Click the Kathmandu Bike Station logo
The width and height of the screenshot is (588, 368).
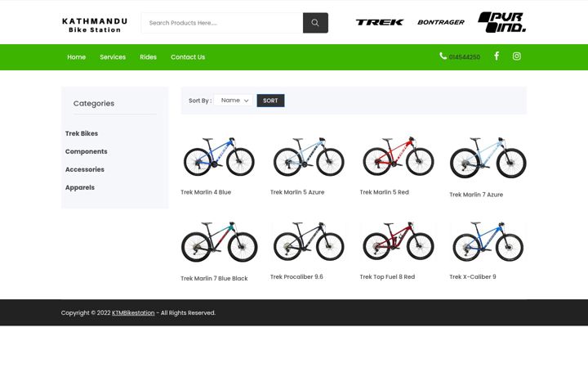pos(95,25)
